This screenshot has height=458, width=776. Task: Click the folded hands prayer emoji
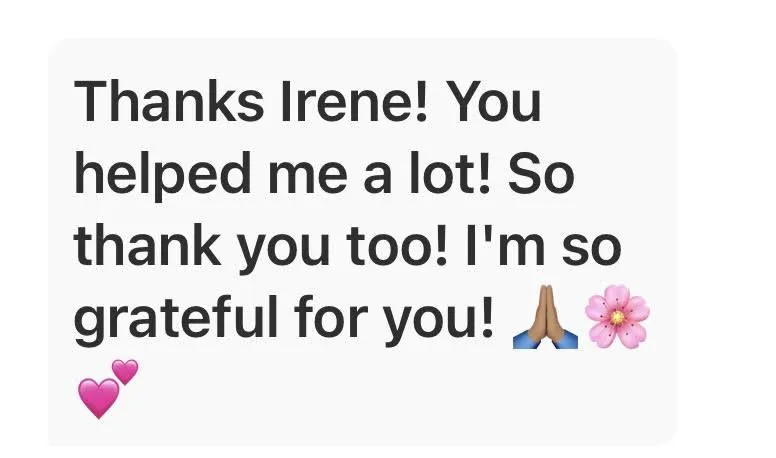[x=545, y=317]
